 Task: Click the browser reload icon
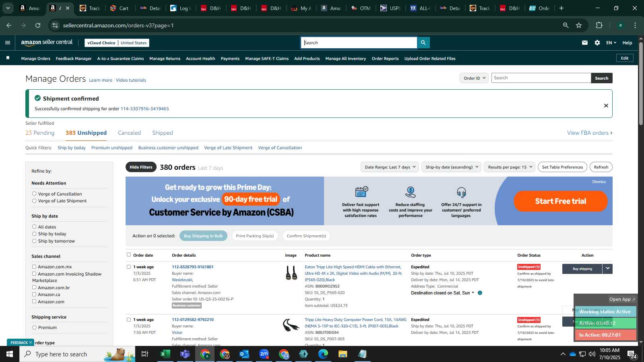[38, 25]
